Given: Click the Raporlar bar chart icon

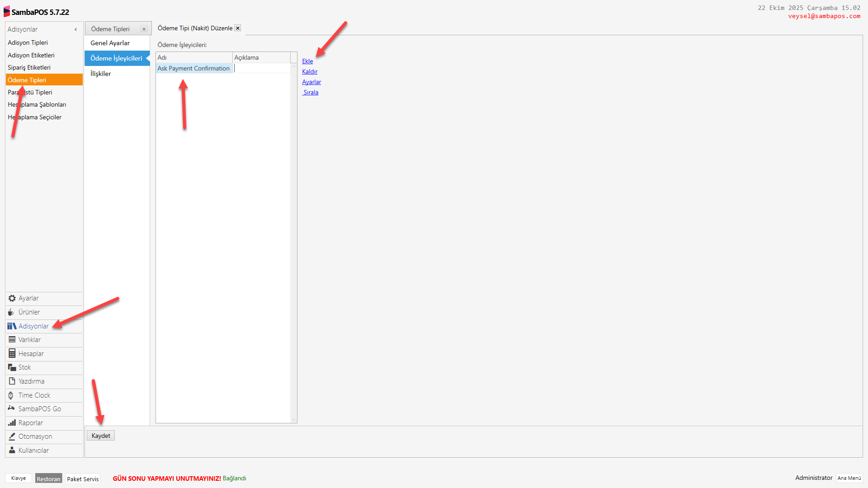Looking at the screenshot, I should 12,423.
